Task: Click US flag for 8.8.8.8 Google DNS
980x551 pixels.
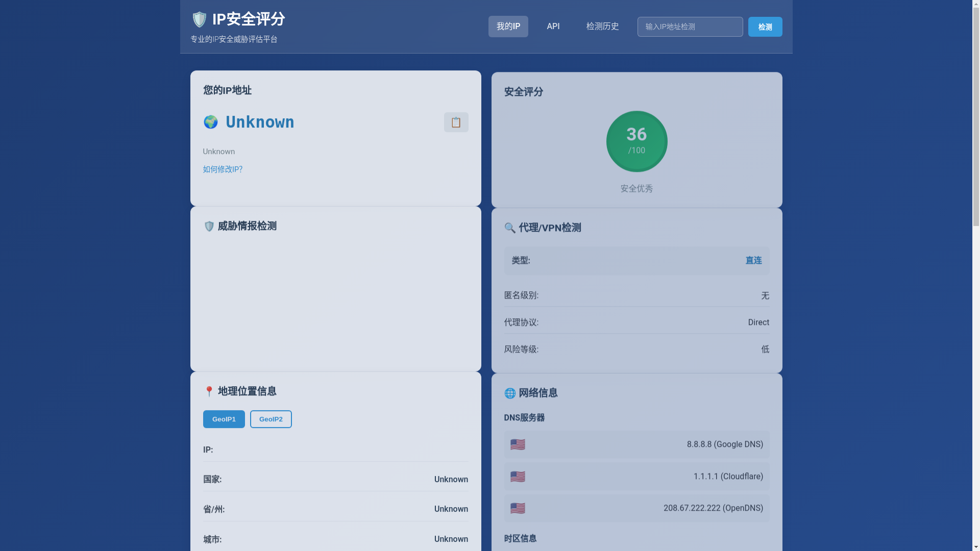Action: (x=518, y=444)
